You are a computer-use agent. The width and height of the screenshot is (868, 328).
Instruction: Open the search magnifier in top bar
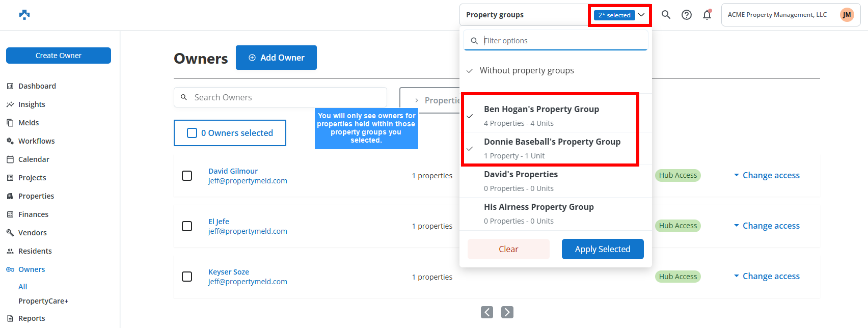(666, 15)
